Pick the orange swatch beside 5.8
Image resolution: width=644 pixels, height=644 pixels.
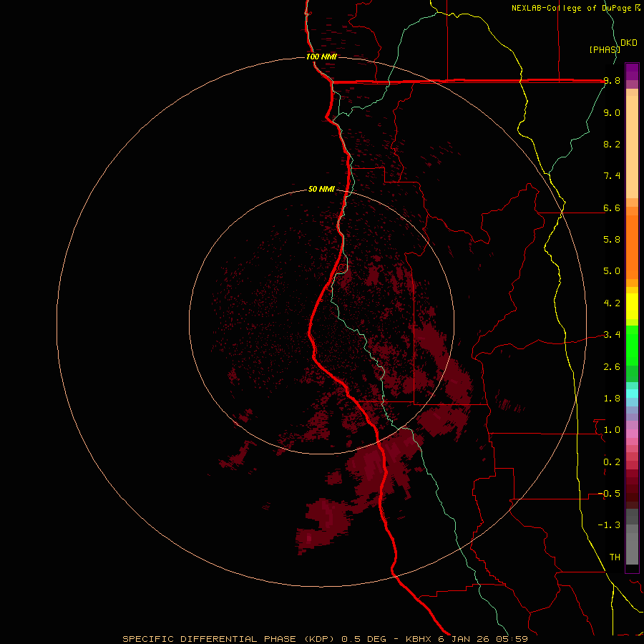632,239
